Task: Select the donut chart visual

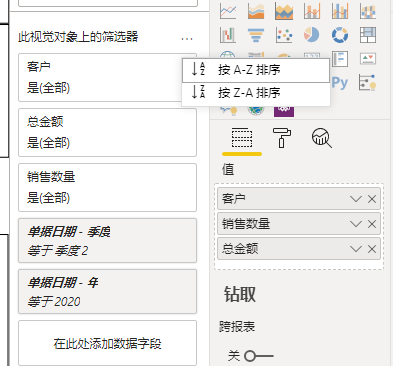Action: pos(340,35)
